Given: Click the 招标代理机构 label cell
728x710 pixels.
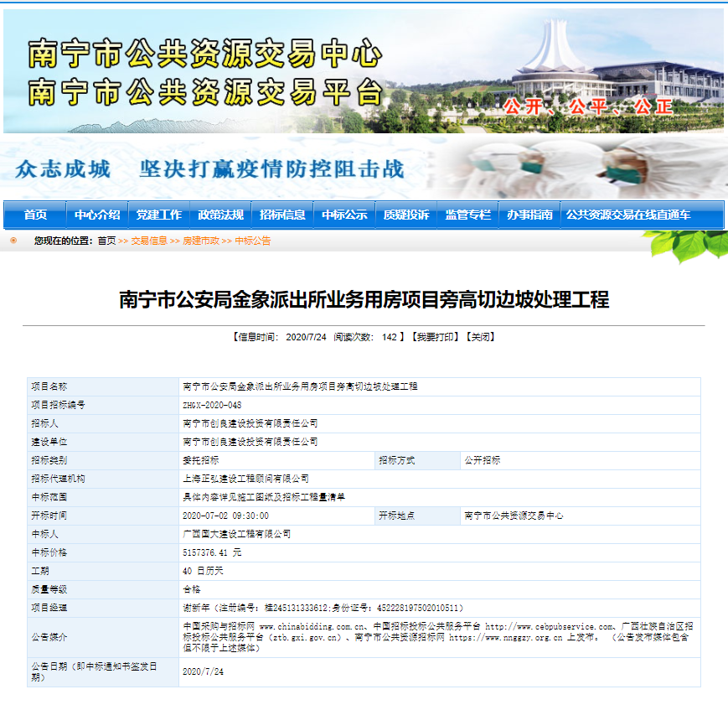Looking at the screenshot, I should (103, 479).
